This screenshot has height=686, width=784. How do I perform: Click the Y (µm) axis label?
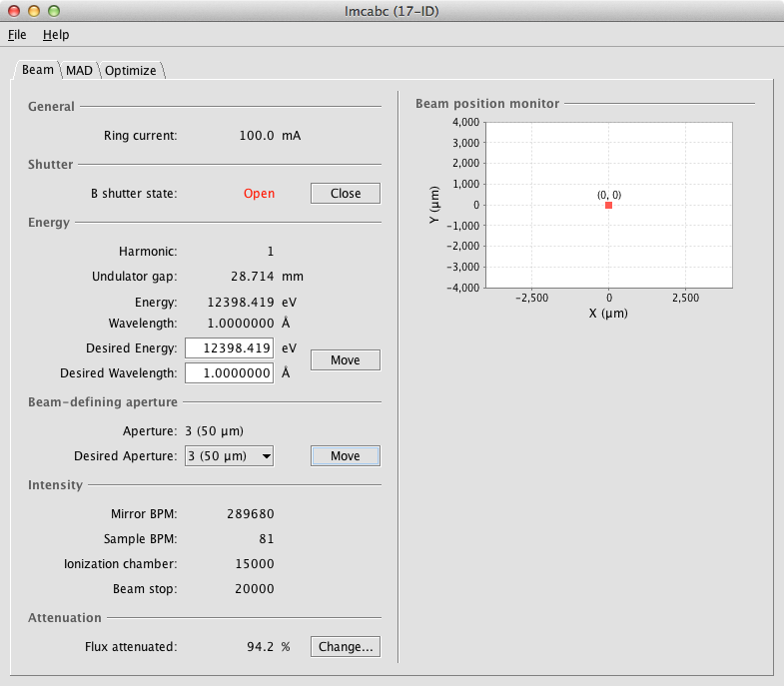tap(434, 205)
